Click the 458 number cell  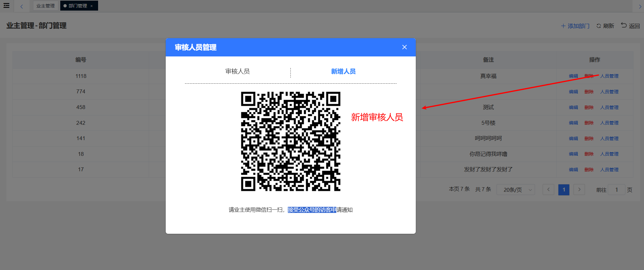81,107
